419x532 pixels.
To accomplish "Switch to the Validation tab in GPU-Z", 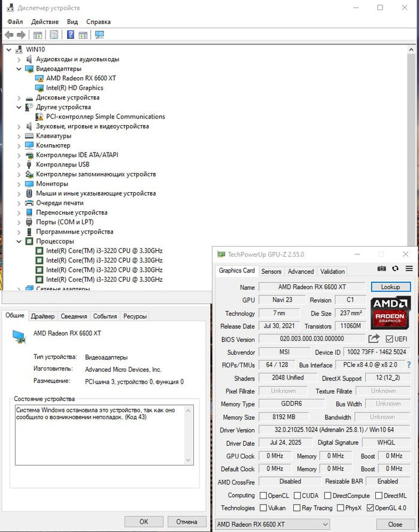I will pyautogui.click(x=332, y=272).
